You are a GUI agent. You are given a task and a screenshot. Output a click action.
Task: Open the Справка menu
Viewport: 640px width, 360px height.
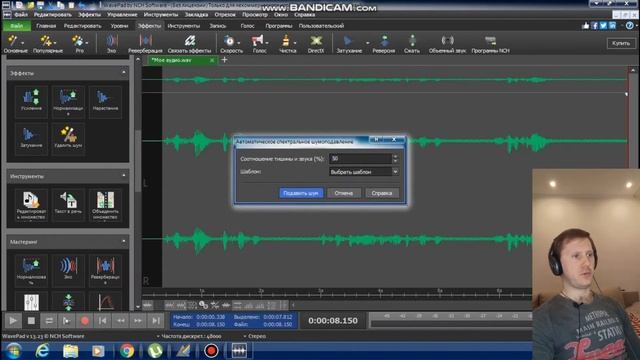304,15
